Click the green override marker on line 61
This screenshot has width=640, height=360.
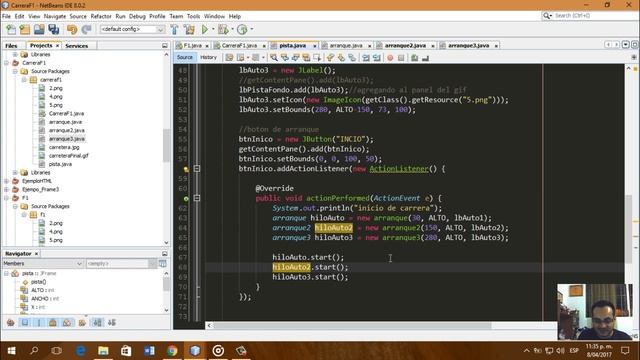186,199
